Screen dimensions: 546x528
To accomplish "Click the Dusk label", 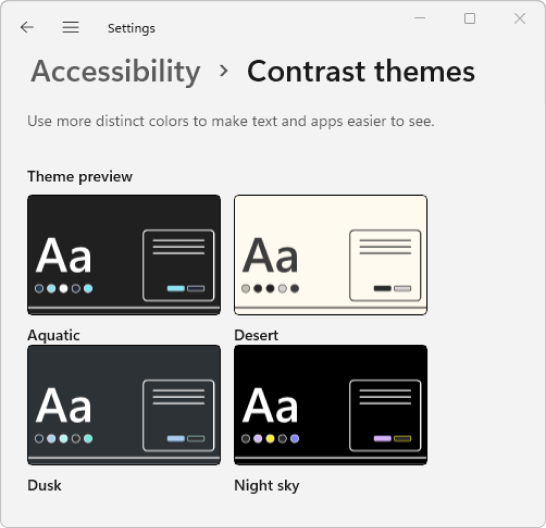I will 45,486.
